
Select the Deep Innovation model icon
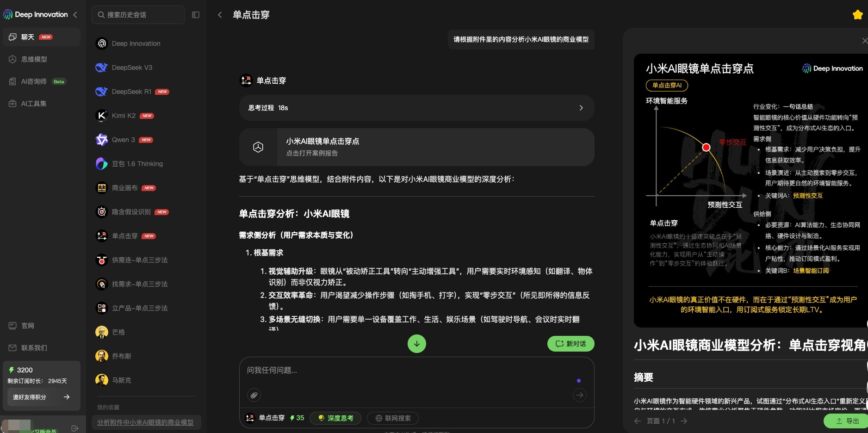click(102, 43)
